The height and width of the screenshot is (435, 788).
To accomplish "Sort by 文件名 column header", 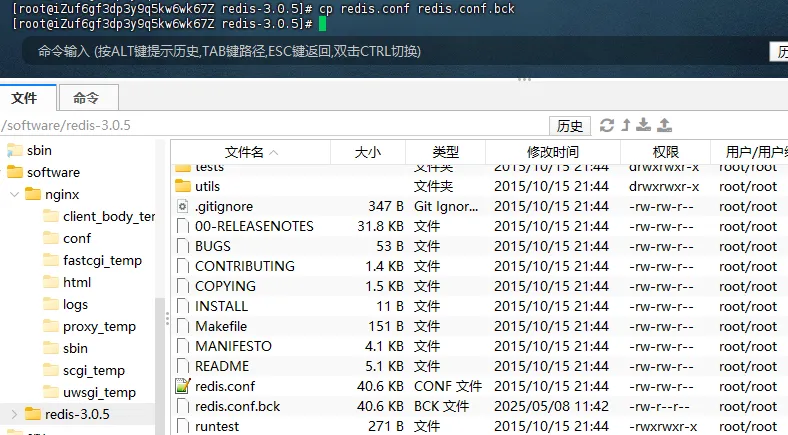I will click(250, 152).
